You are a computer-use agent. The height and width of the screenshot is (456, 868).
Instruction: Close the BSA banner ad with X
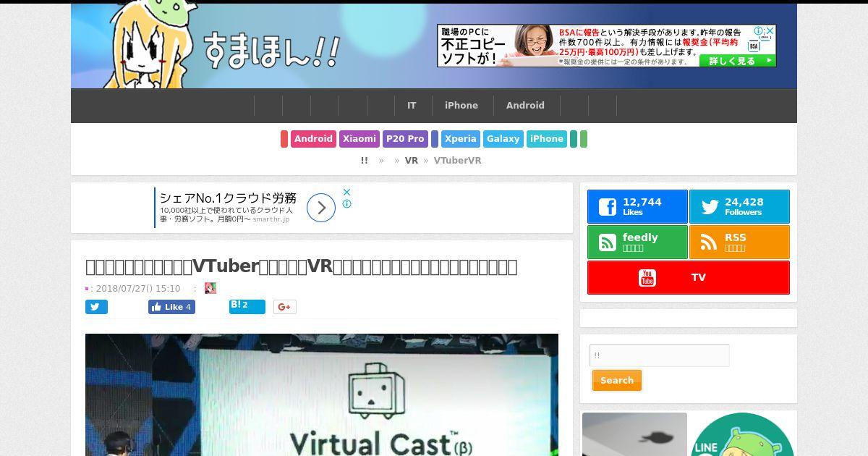click(x=770, y=30)
